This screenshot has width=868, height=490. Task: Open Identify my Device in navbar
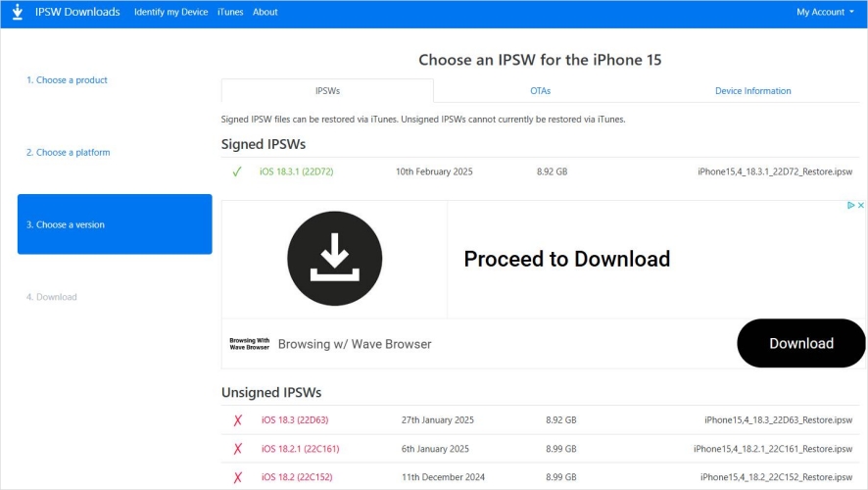pyautogui.click(x=171, y=12)
